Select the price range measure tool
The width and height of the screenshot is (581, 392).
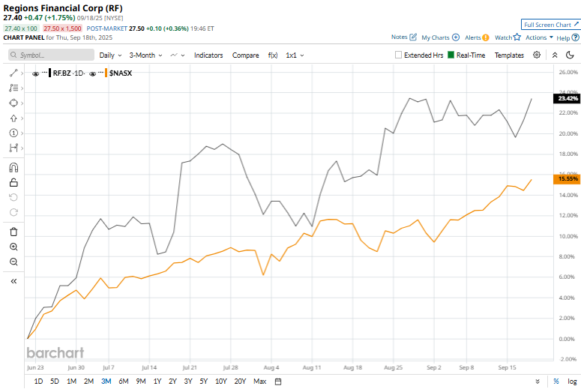coord(13,148)
